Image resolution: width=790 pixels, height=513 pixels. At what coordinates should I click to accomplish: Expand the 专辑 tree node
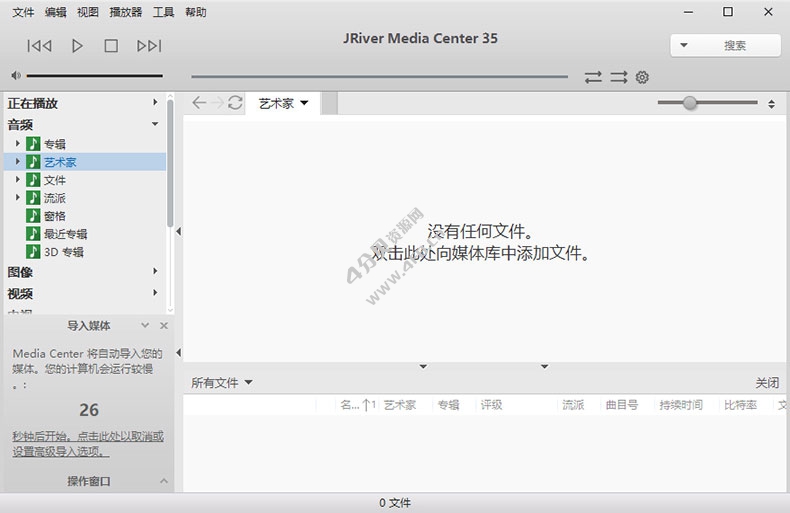[x=18, y=144]
